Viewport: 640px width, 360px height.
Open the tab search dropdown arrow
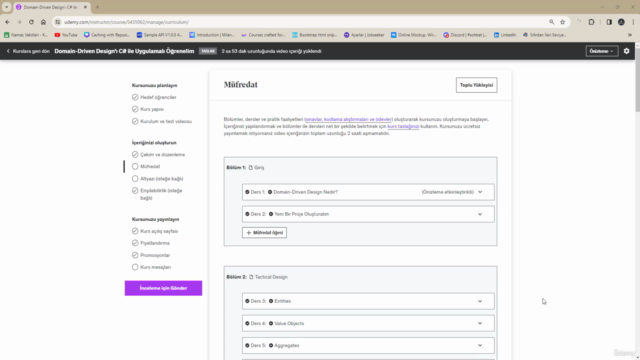point(7,7)
